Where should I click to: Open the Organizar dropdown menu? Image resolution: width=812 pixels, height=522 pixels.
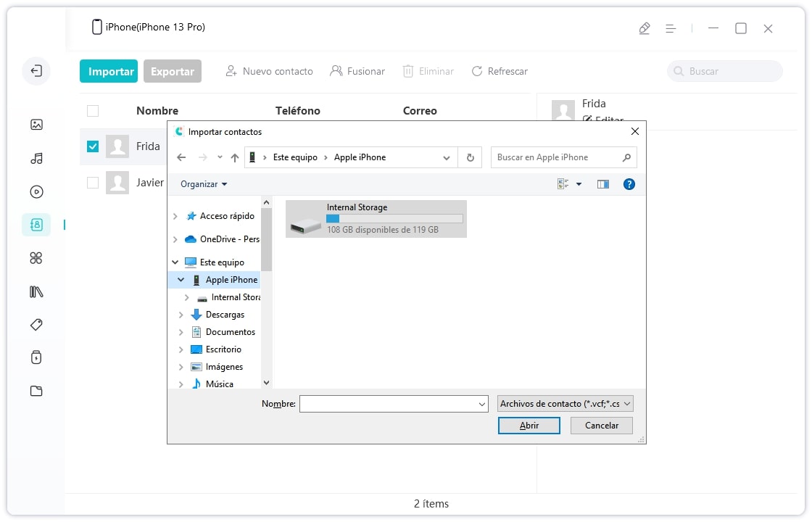tap(204, 184)
